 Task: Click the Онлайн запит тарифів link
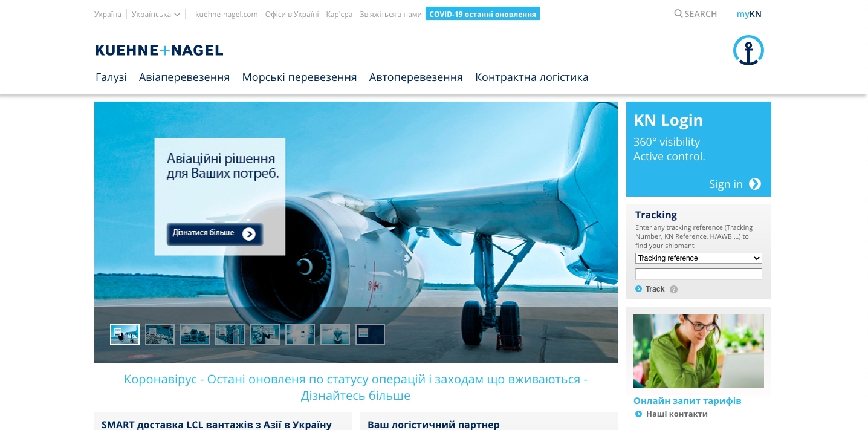[x=687, y=401]
